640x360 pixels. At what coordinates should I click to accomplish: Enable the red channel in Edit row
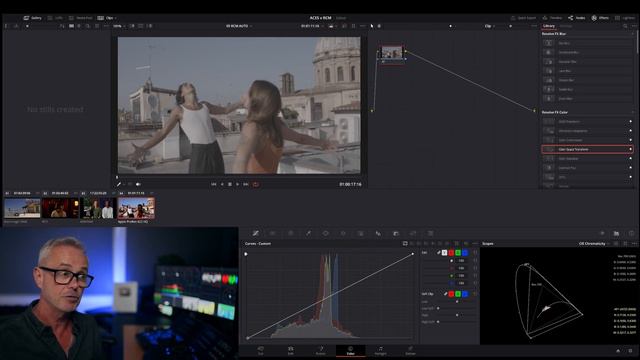coord(451,253)
